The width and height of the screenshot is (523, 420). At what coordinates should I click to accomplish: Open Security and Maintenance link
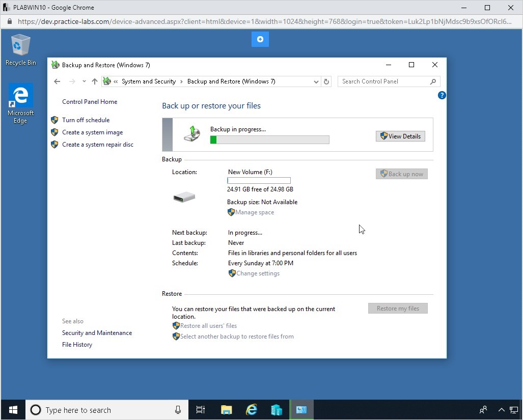click(x=97, y=332)
